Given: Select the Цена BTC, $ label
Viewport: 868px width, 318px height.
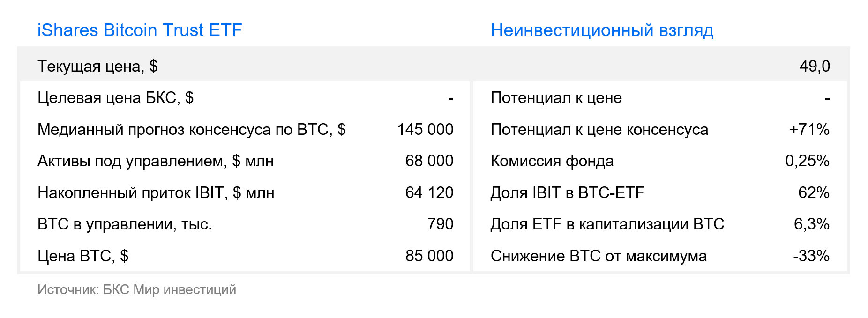Looking at the screenshot, I should (83, 256).
